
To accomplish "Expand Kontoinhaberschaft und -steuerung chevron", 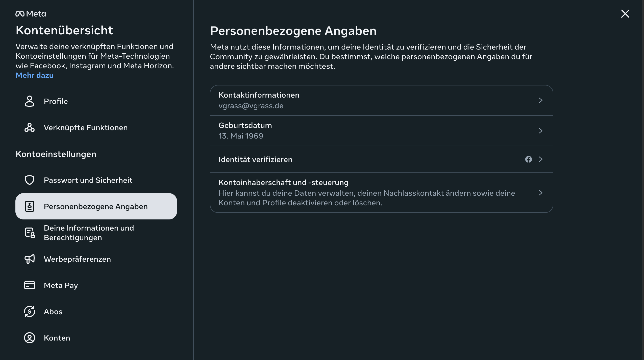I will point(540,193).
